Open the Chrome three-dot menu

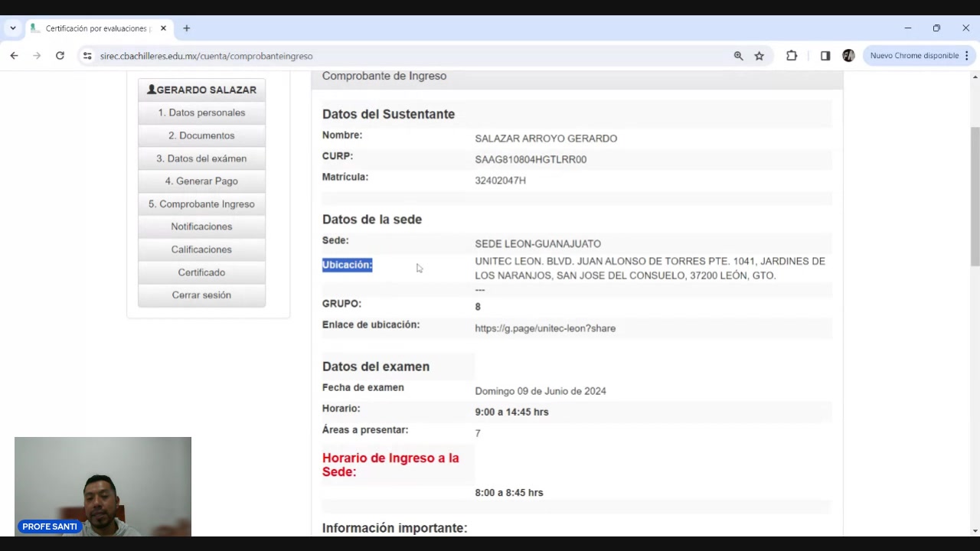(x=967, y=56)
